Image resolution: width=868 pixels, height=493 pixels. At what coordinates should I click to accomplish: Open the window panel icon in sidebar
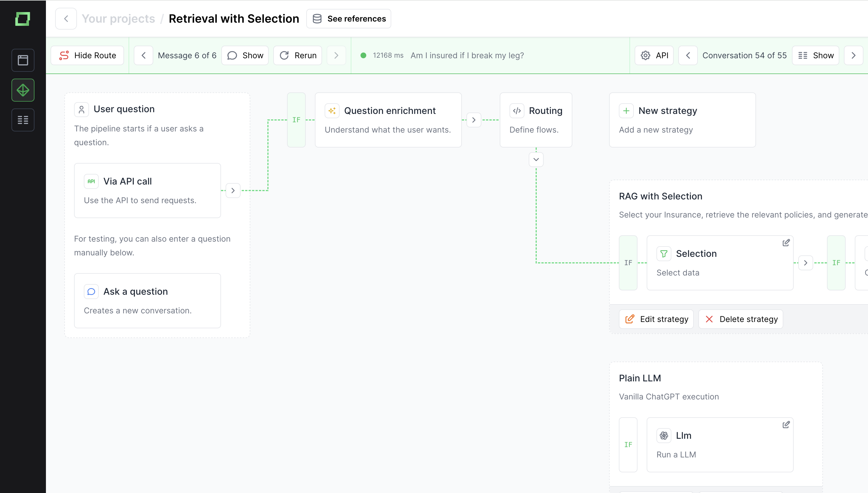click(x=23, y=60)
